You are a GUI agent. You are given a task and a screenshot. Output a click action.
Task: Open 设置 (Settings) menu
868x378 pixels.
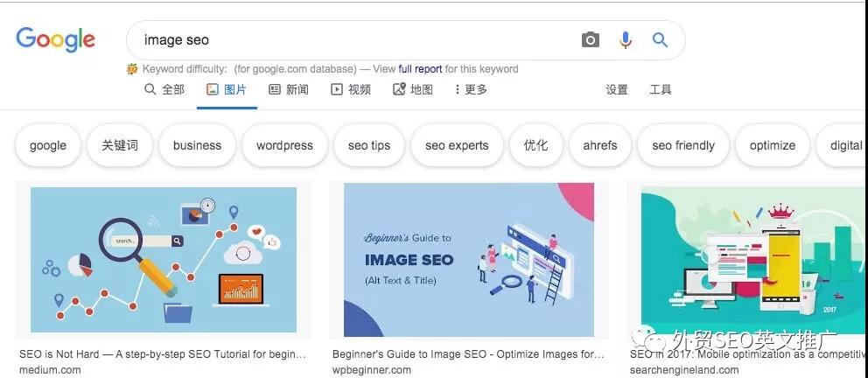(x=617, y=89)
